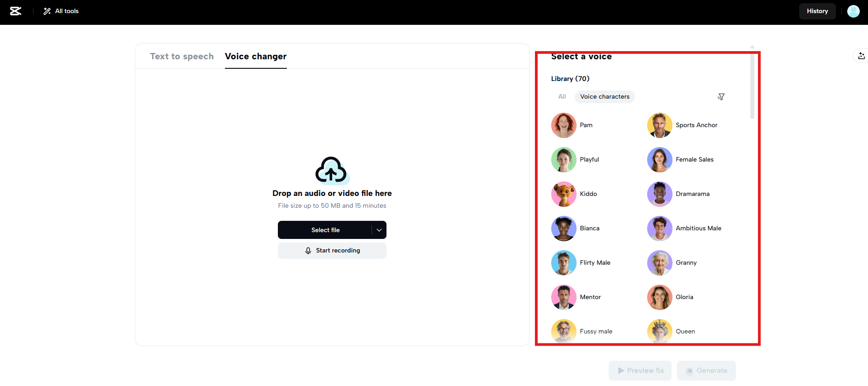Pick the Gloria voice avatar
Viewport: 868px width, 386px height.
(x=660, y=297)
